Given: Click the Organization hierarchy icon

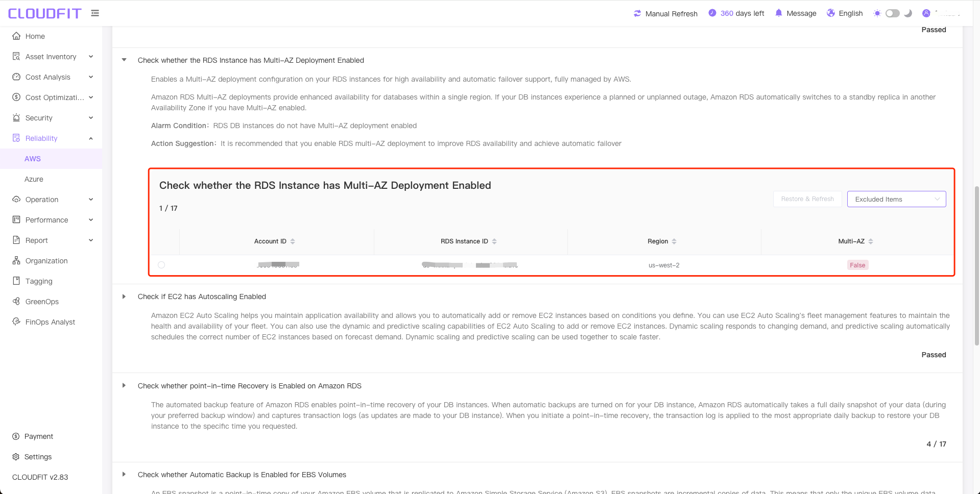Looking at the screenshot, I should [16, 261].
